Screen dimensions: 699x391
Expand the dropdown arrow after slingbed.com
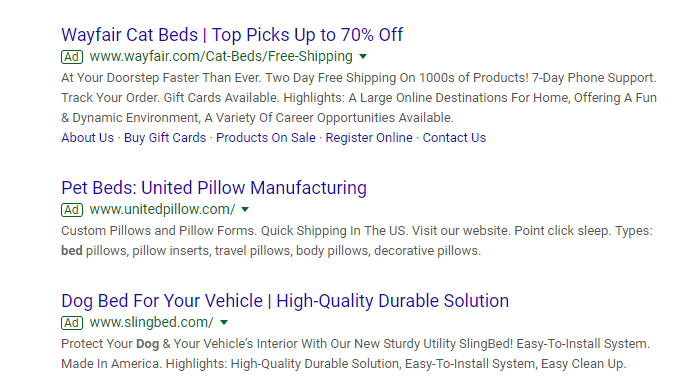(x=224, y=322)
